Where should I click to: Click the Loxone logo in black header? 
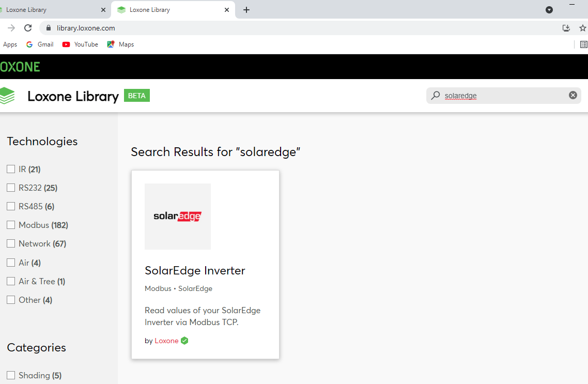pos(20,67)
